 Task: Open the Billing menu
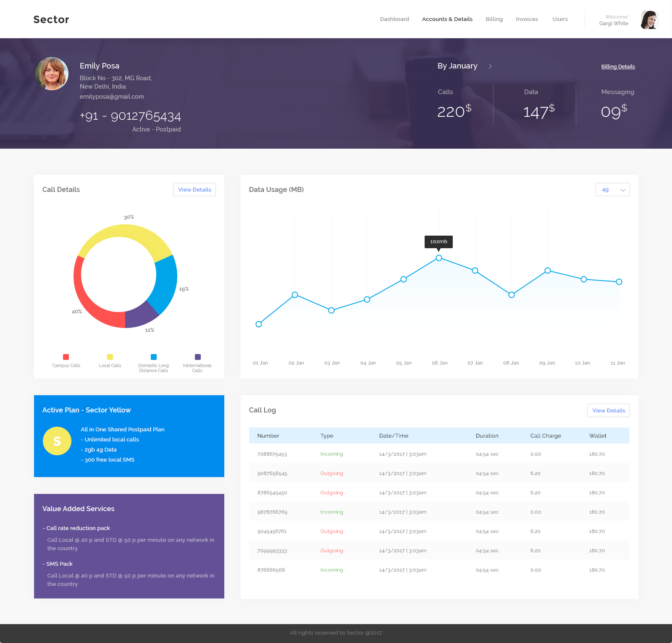[494, 19]
